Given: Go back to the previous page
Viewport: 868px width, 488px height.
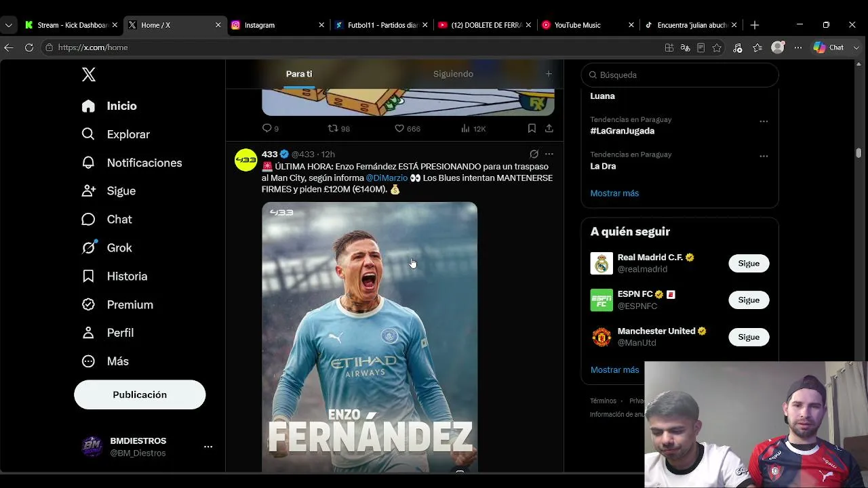Looking at the screenshot, I should (9, 47).
